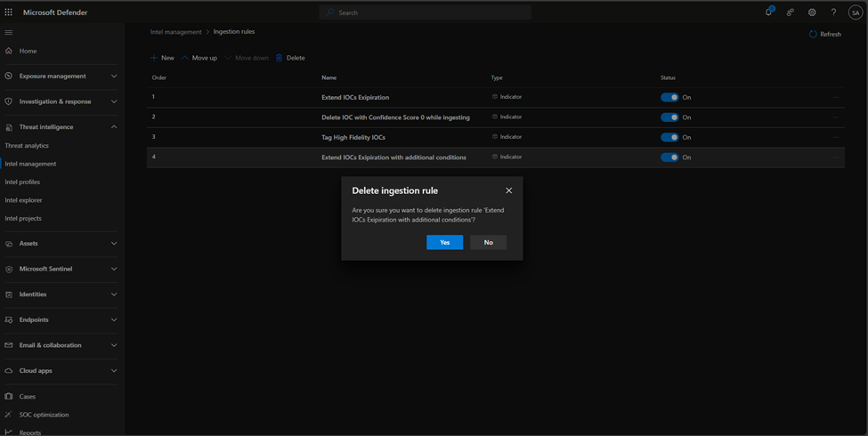This screenshot has width=868, height=436.
Task: Click the Home icon in sidebar
Action: 8,51
